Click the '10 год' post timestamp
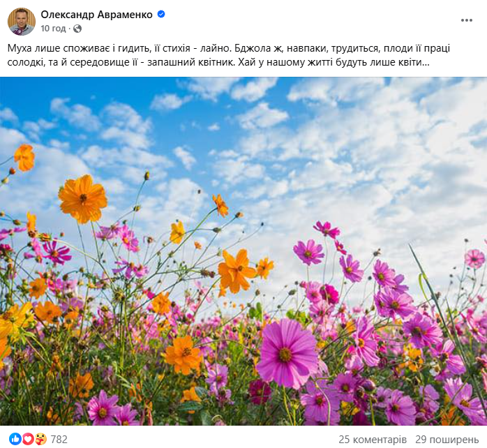 [x=53, y=29]
